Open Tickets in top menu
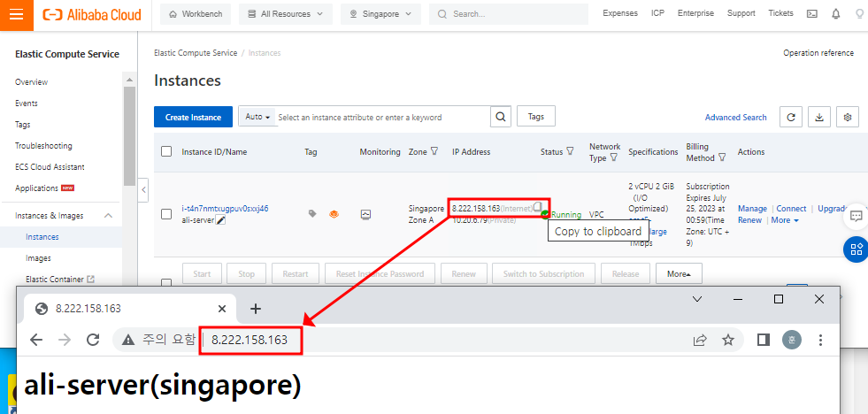The image size is (868, 414). [x=780, y=13]
